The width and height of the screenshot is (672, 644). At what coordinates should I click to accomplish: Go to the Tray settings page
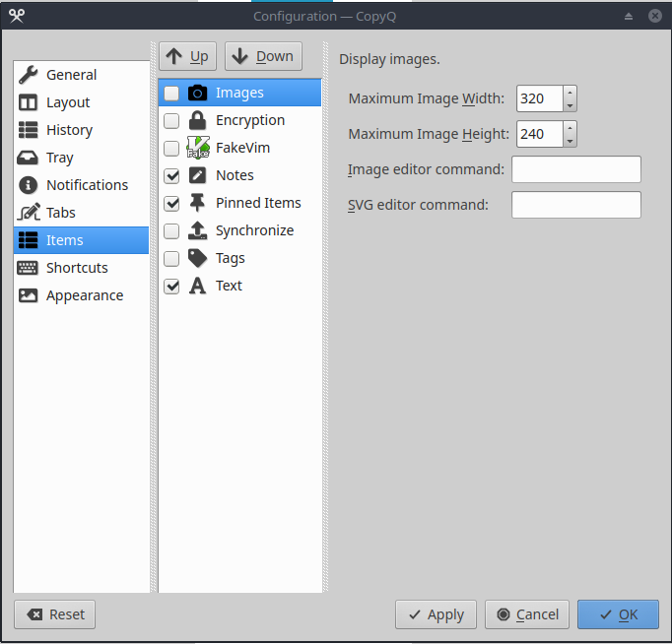81,158
